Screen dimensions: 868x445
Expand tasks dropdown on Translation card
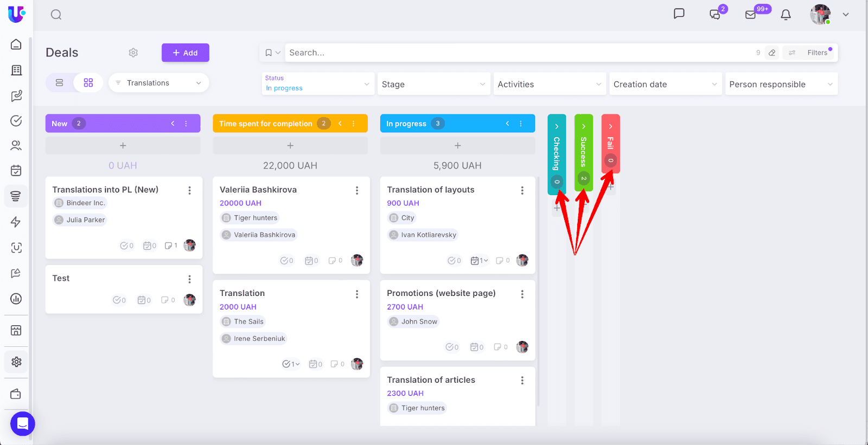point(291,364)
